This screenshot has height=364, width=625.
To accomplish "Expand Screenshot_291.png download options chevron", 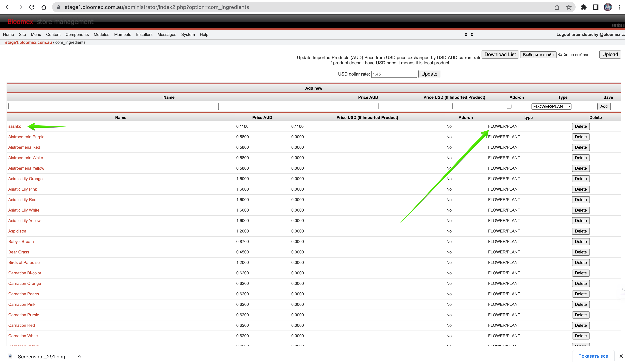I will pyautogui.click(x=79, y=356).
